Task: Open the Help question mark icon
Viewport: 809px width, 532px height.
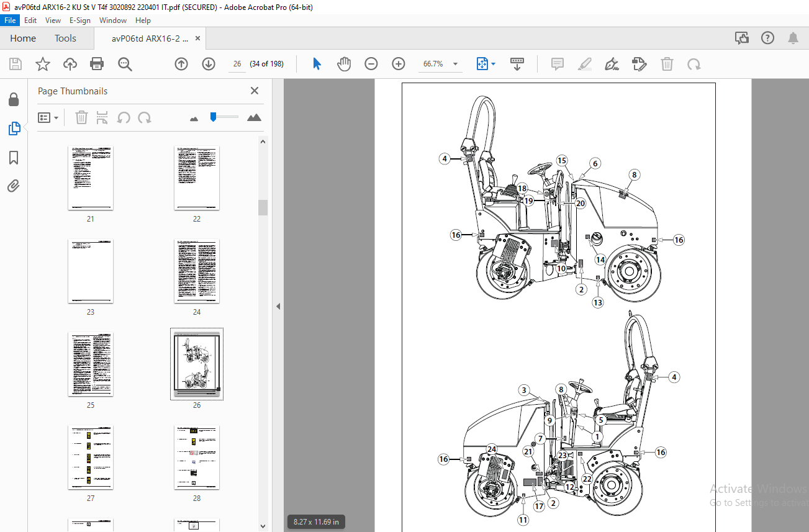Action: click(767, 38)
